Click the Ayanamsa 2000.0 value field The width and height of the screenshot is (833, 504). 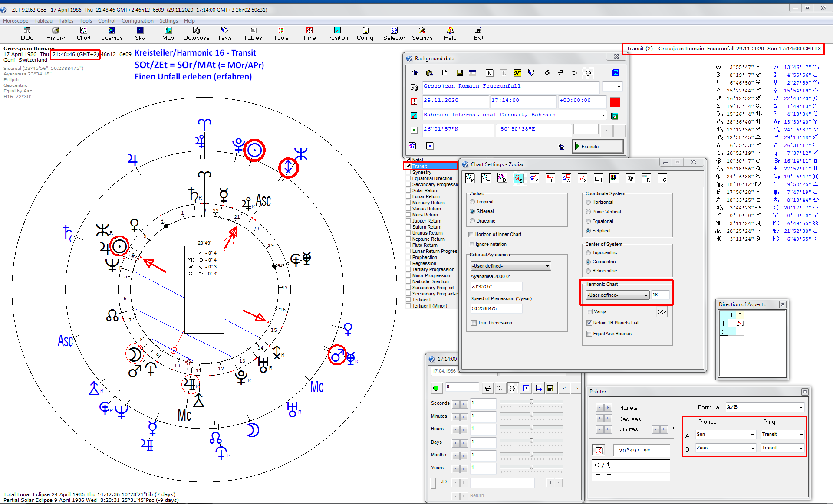tap(496, 286)
